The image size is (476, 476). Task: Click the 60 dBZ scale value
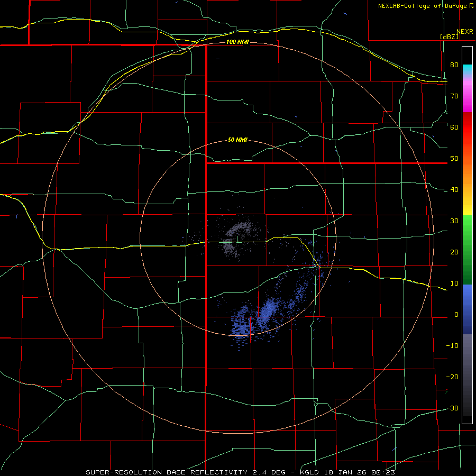(454, 127)
